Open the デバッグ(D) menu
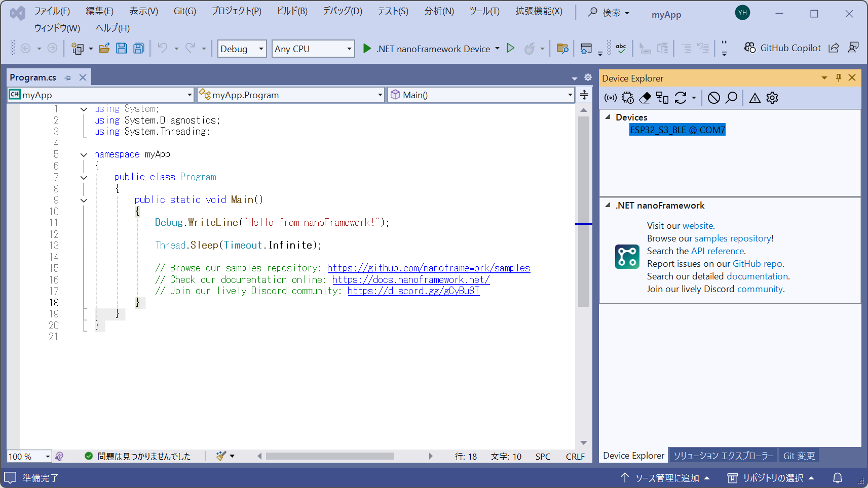The width and height of the screenshot is (868, 488). 343,11
